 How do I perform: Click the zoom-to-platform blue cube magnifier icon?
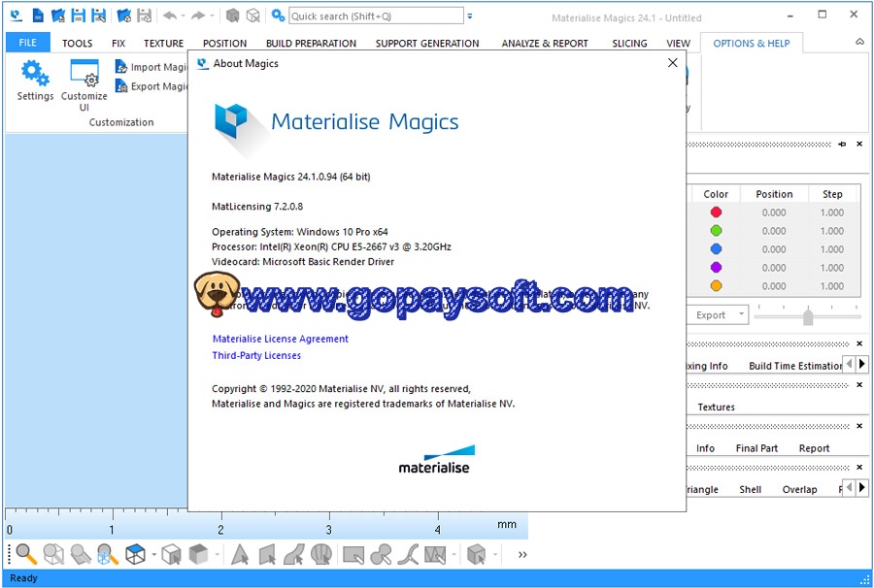point(108,554)
